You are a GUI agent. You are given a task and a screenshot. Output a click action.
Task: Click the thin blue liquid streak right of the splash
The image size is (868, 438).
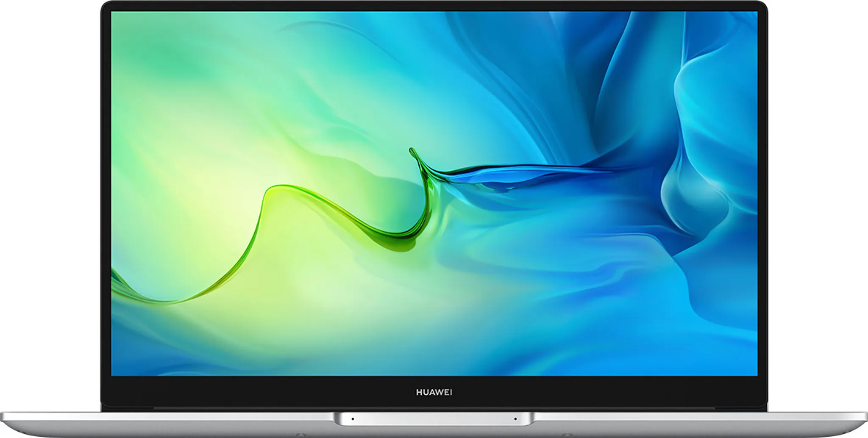[x=530, y=170]
